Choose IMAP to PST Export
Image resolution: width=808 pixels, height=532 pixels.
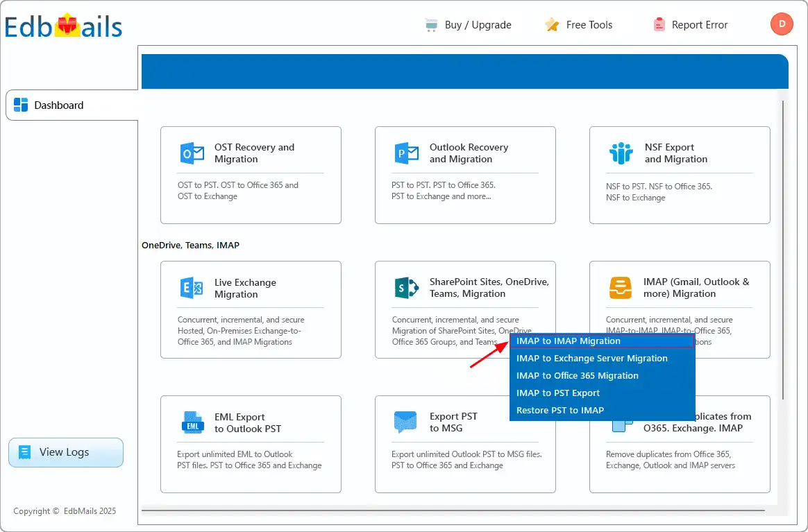(602, 393)
